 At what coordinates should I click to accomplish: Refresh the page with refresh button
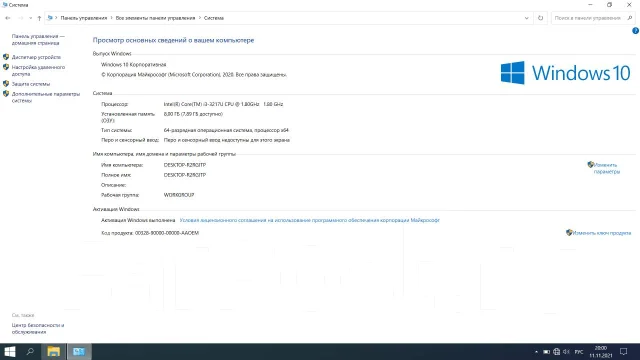click(x=540, y=18)
